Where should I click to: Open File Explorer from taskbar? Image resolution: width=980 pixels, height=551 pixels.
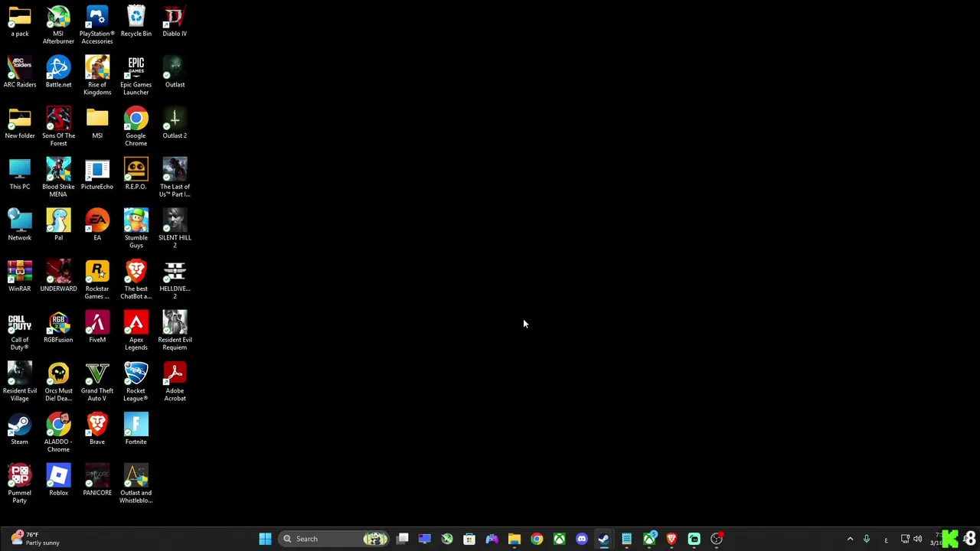pos(514,539)
